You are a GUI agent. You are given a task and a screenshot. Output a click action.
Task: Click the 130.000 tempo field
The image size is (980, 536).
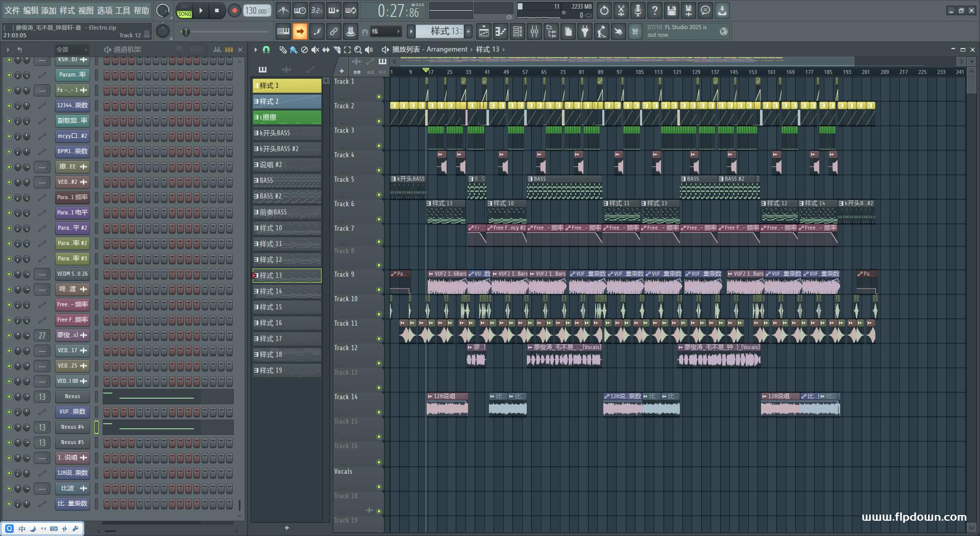pos(257,11)
